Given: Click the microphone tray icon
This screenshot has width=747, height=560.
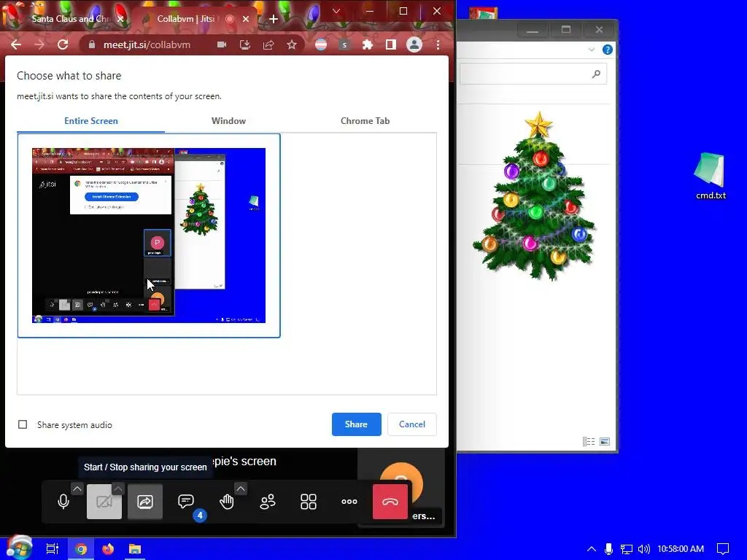Looking at the screenshot, I should pos(608,549).
